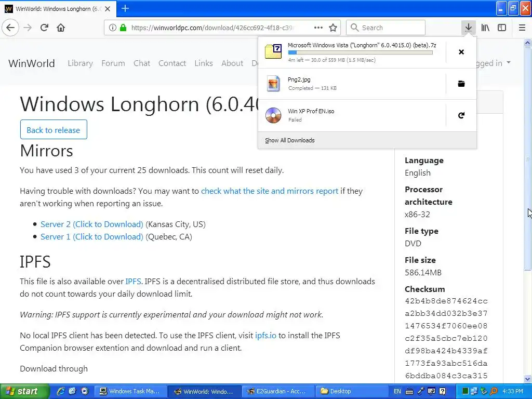Image resolution: width=532 pixels, height=399 pixels.
Task: Go back using the browser back arrow
Action: 10,28
